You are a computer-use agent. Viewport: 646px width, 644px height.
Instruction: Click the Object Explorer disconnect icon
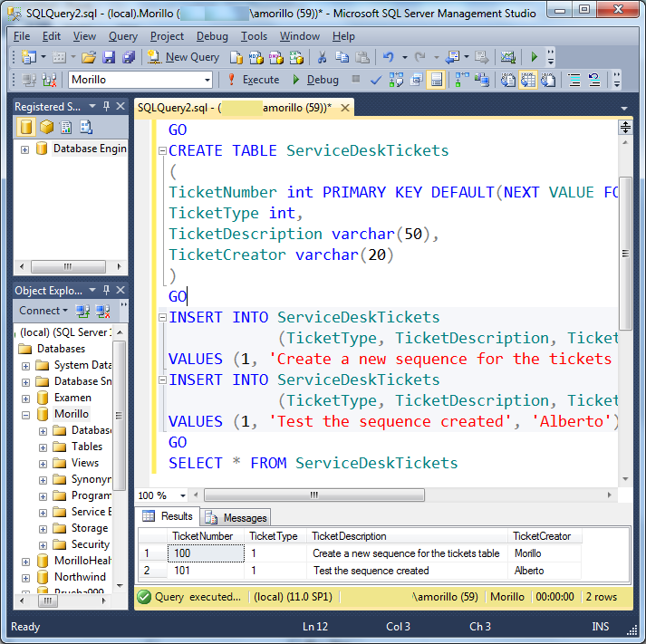coord(102,311)
